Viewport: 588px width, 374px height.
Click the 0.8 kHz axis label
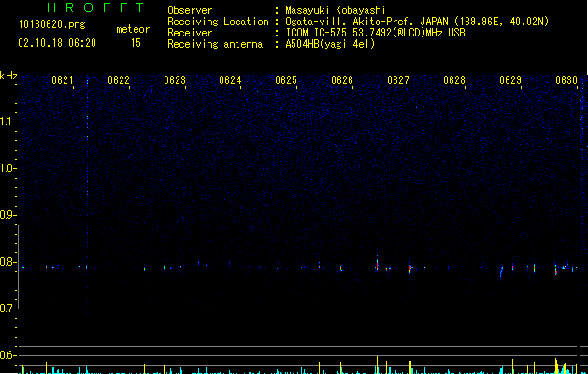click(8, 262)
